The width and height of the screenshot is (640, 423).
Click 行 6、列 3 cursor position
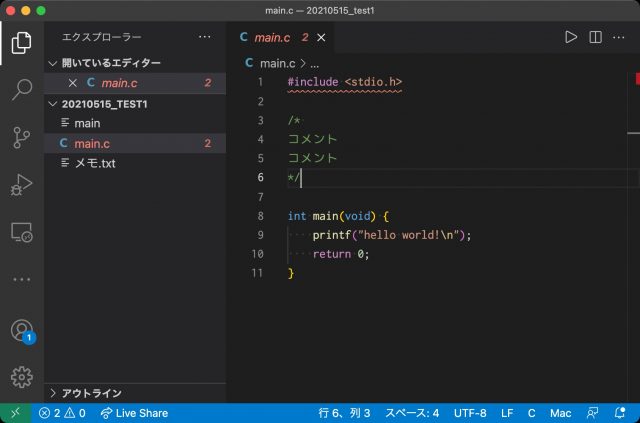[x=344, y=413]
